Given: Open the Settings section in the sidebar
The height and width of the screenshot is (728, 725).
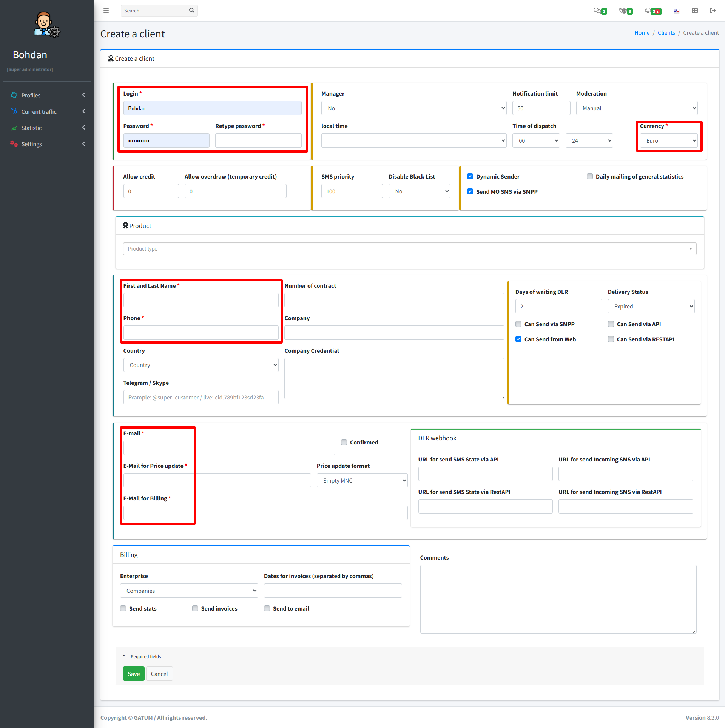Looking at the screenshot, I should 32,144.
